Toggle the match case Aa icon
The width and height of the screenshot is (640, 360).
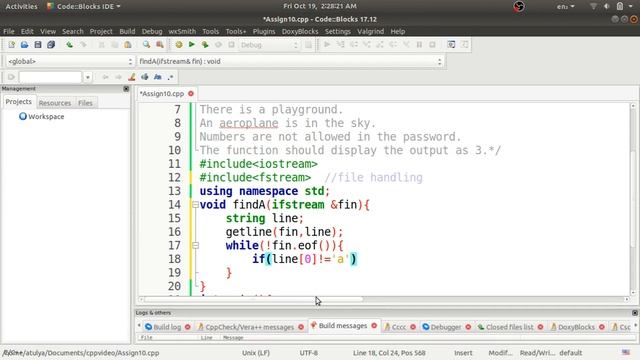(158, 77)
